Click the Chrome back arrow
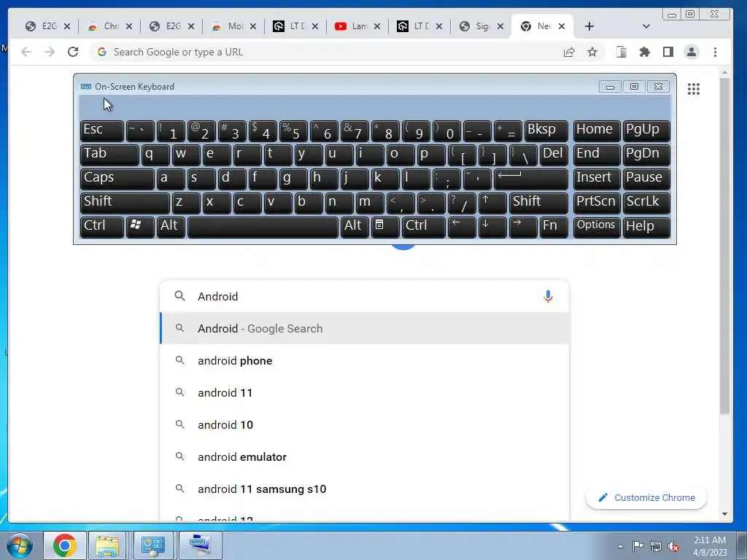This screenshot has height=560, width=747. click(26, 52)
